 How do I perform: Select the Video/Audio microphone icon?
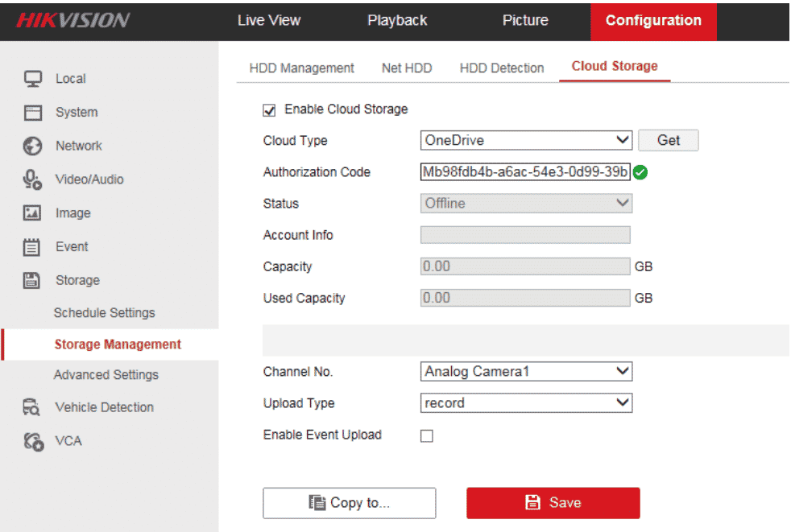33,179
